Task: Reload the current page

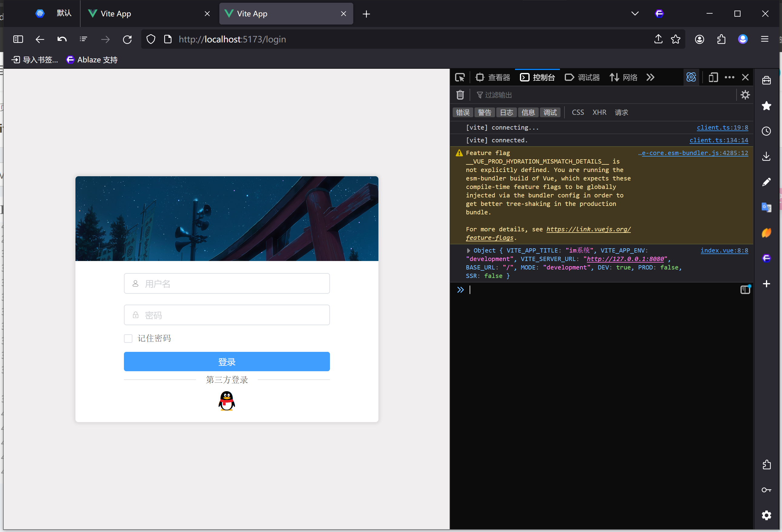Action: pyautogui.click(x=127, y=39)
